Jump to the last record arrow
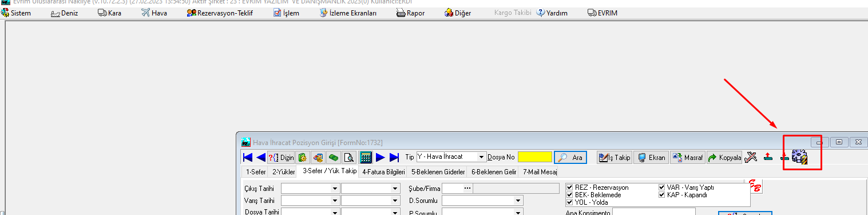Image resolution: width=868 pixels, height=215 pixels. click(x=394, y=157)
